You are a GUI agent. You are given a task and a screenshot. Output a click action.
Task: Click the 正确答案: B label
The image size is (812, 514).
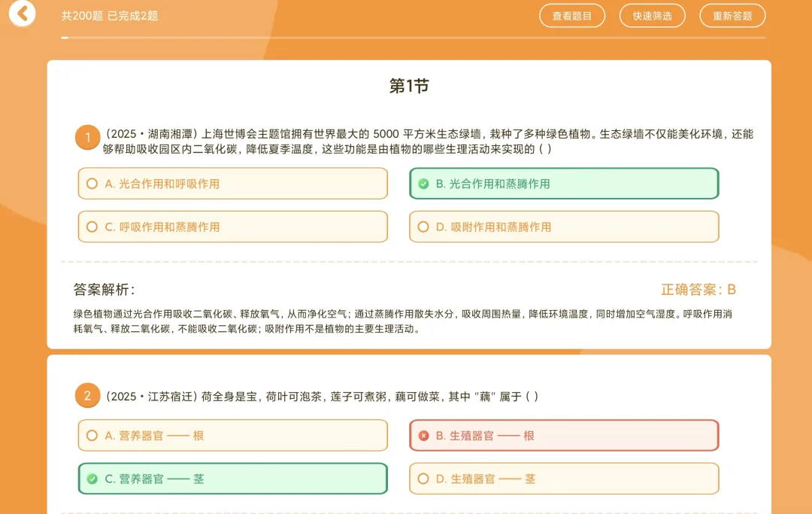coord(698,289)
